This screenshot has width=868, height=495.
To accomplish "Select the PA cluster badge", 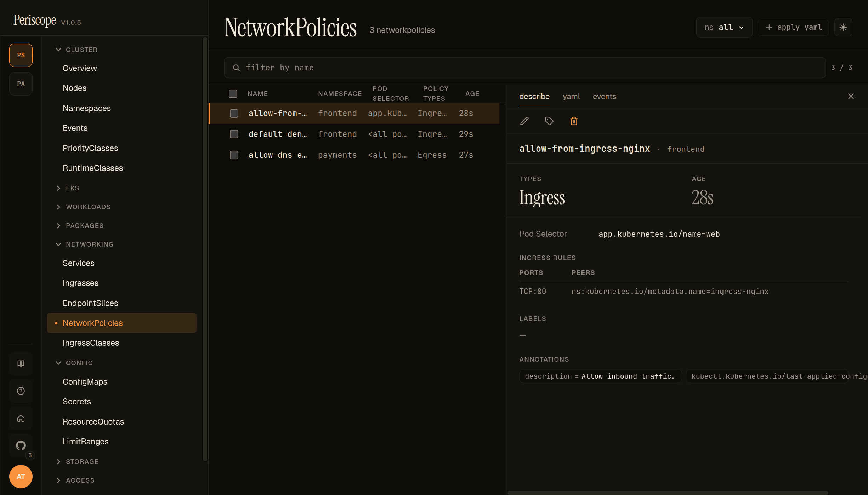I will coord(21,84).
